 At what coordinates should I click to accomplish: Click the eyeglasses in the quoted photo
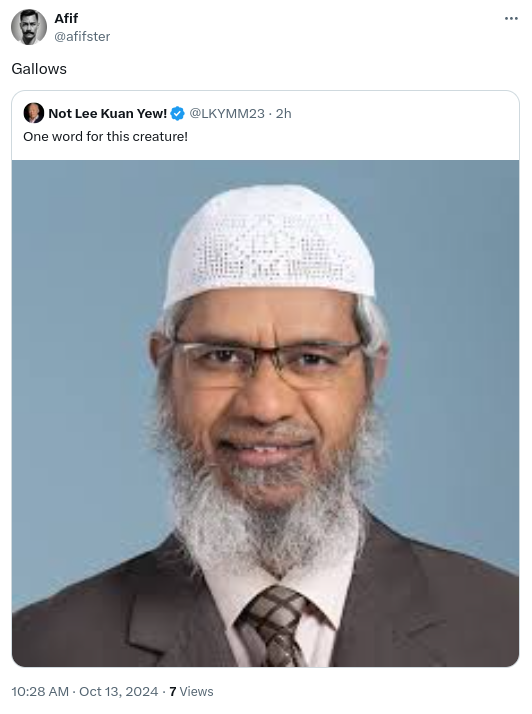pyautogui.click(x=268, y=362)
